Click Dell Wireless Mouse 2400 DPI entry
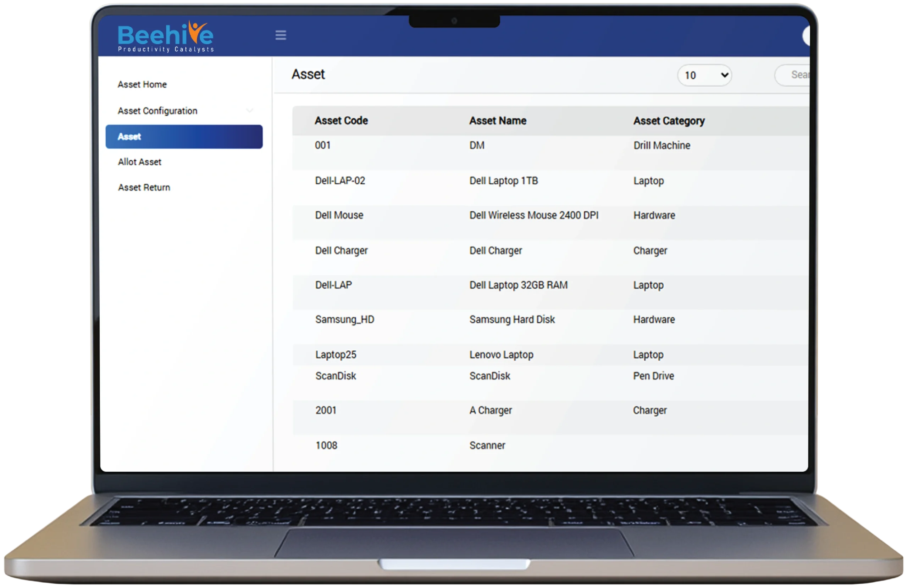908x588 pixels. coord(533,215)
